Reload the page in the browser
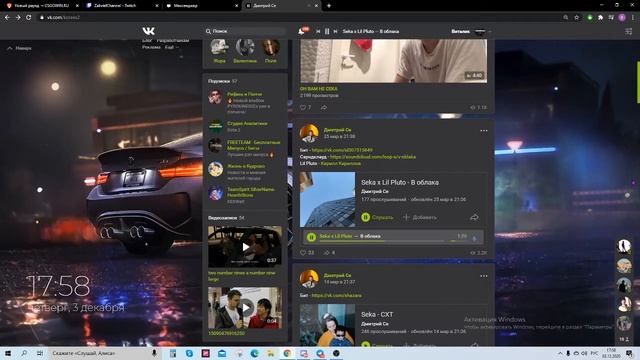640x360 pixels. (x=29, y=17)
